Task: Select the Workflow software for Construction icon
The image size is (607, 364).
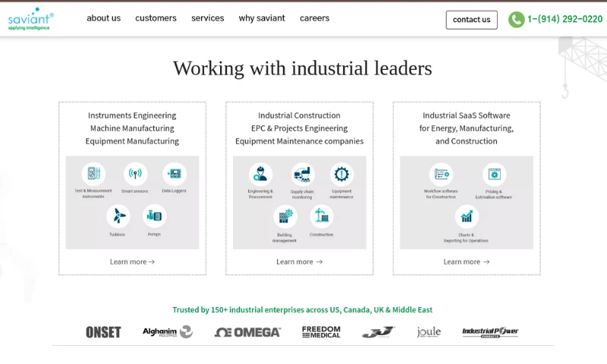Action: point(440,174)
